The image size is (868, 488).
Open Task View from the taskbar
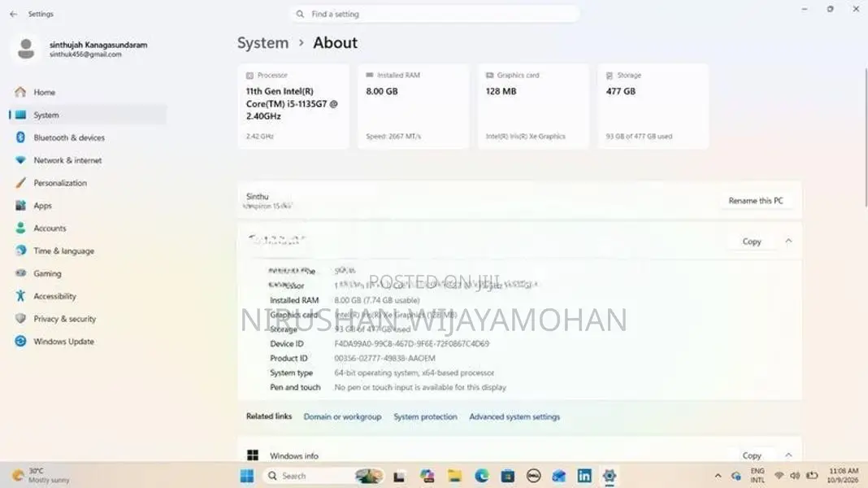(399, 476)
